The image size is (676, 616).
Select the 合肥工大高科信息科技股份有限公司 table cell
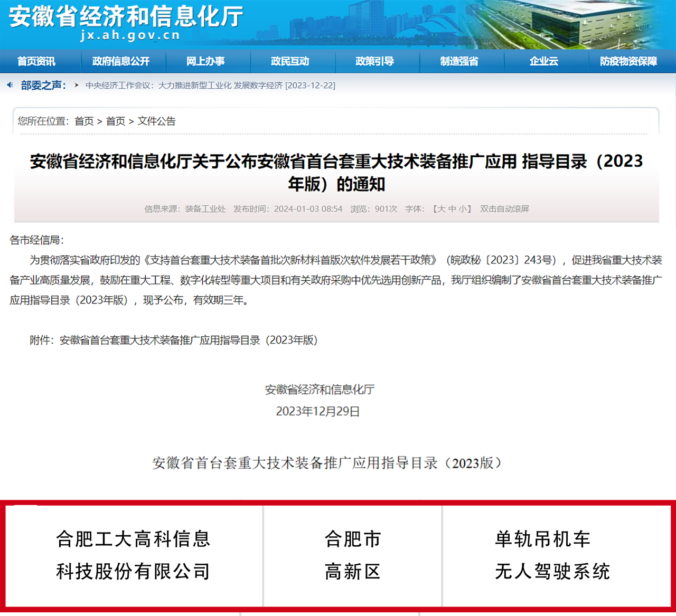[133, 556]
